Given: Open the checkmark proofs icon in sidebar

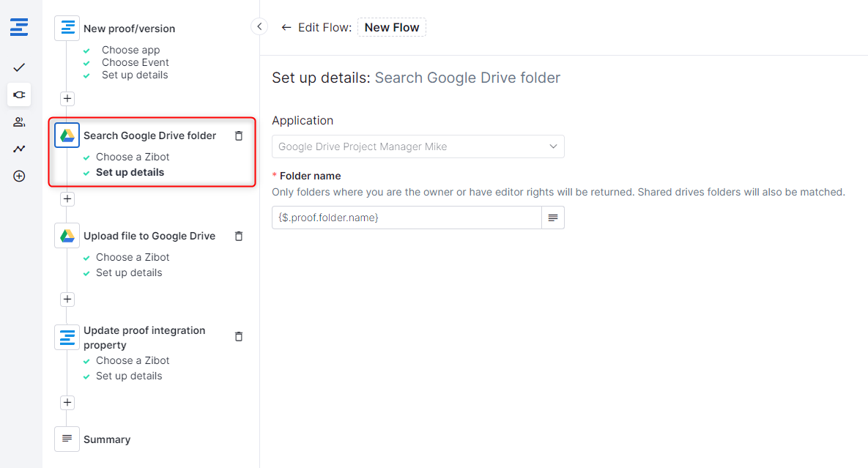Looking at the screenshot, I should point(19,67).
